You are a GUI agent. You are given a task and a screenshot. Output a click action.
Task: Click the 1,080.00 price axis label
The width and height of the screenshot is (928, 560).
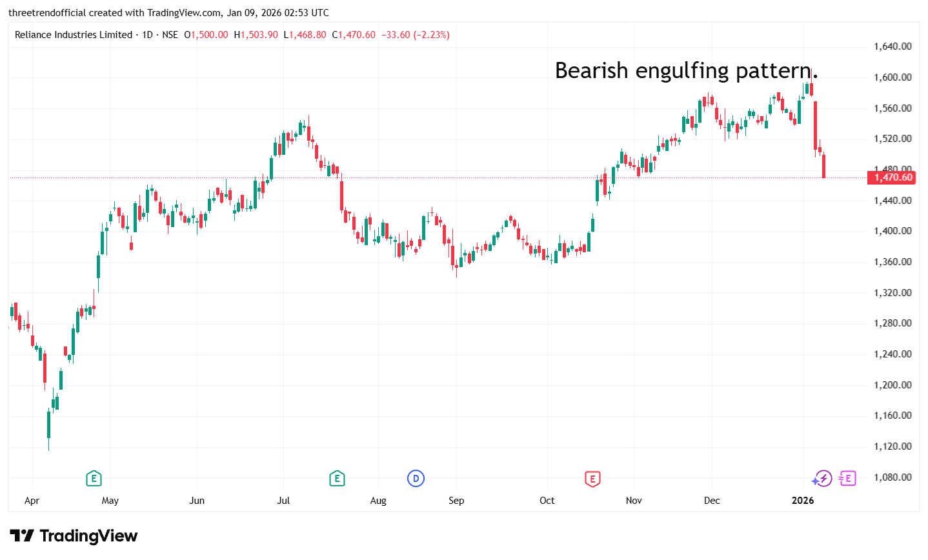click(x=893, y=477)
